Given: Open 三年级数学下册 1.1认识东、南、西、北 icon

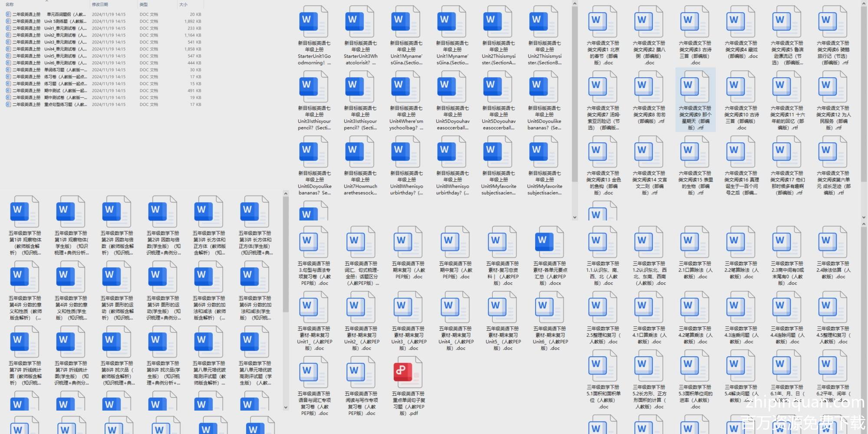Looking at the screenshot, I should click(x=602, y=241).
